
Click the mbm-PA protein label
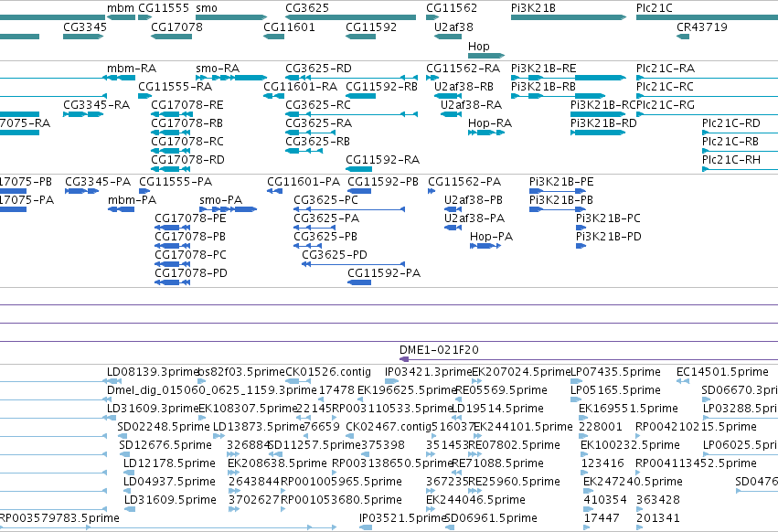pyautogui.click(x=132, y=200)
